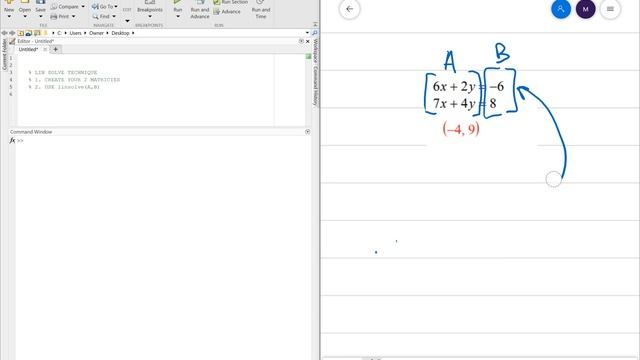
Task: Click the Run button
Action: (178, 6)
